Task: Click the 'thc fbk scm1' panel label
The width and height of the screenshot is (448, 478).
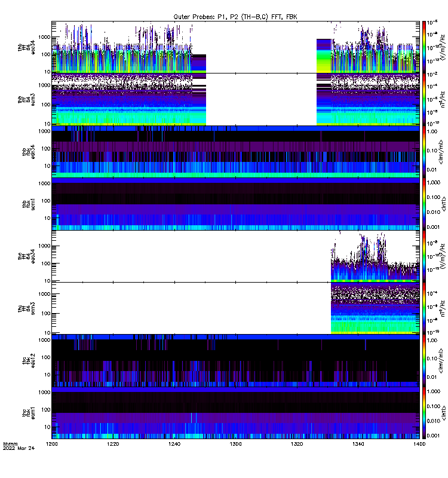Action: (x=28, y=413)
